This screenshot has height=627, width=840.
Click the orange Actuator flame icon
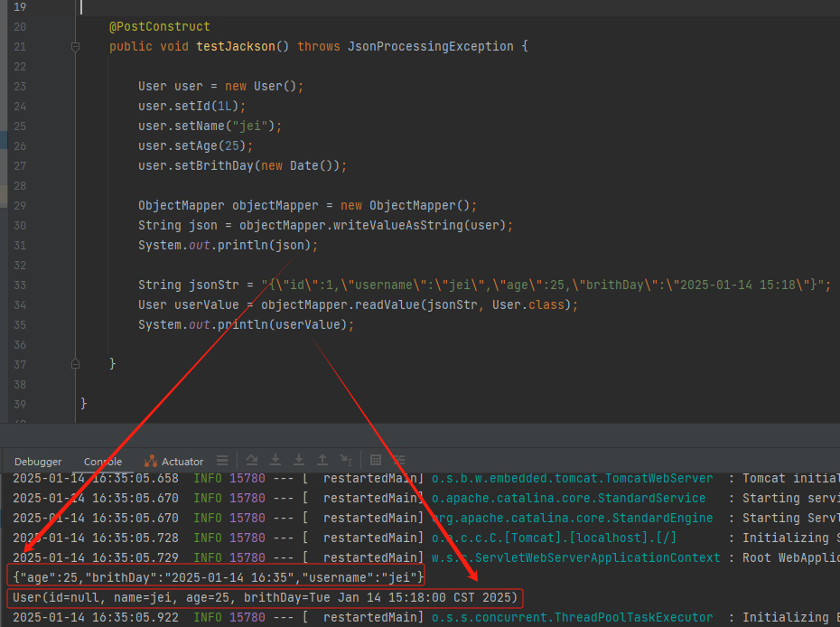click(149, 461)
